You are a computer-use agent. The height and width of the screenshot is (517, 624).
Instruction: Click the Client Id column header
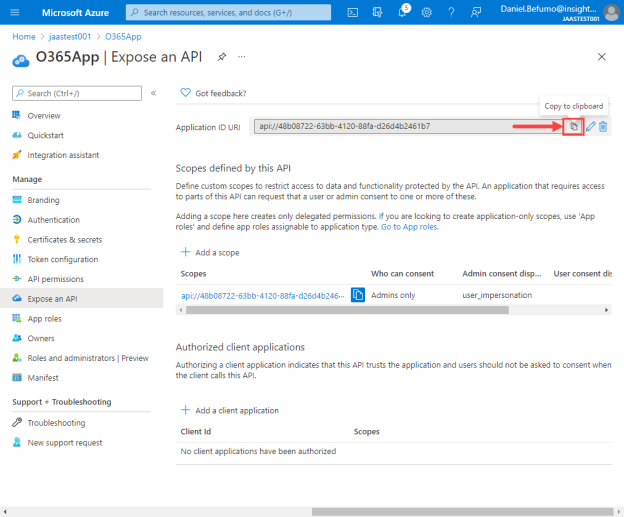coord(196,431)
